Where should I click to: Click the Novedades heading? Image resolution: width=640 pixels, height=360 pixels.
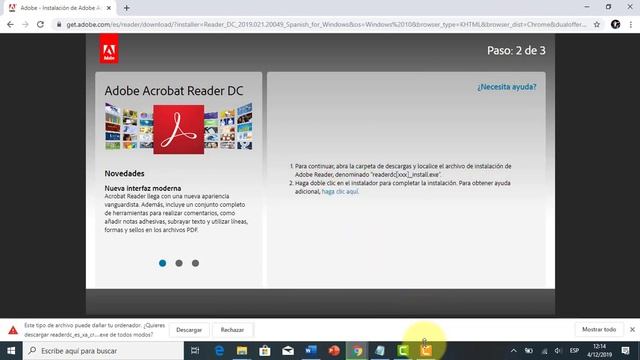(124, 173)
